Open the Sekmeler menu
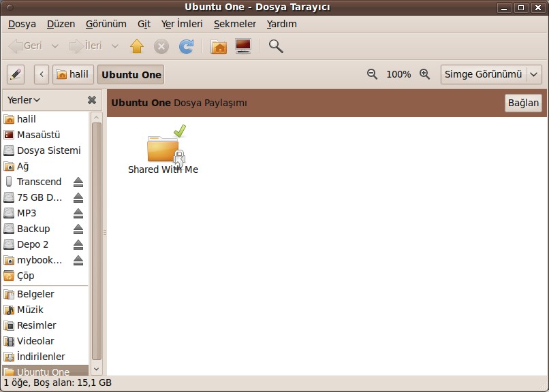549x392 pixels. pyautogui.click(x=234, y=23)
